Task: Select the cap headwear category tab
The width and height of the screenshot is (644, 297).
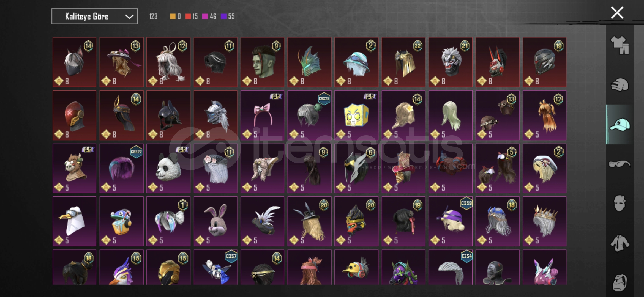Action: pos(620,125)
